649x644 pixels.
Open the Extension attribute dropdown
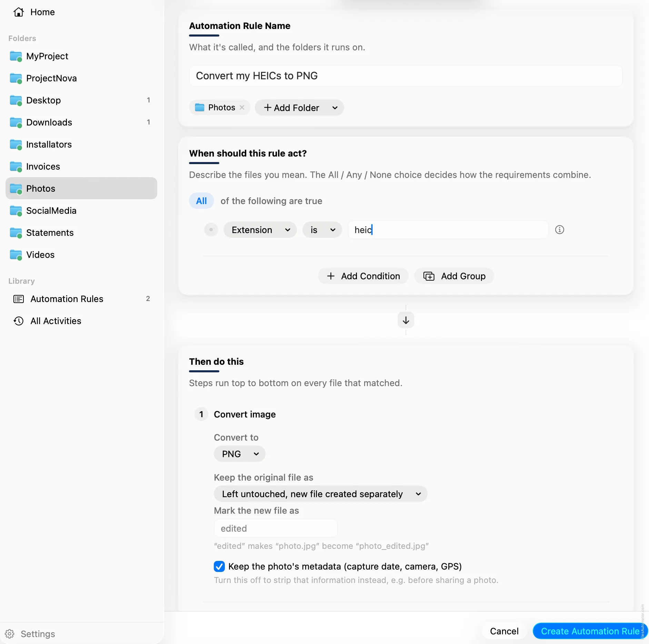pos(260,230)
